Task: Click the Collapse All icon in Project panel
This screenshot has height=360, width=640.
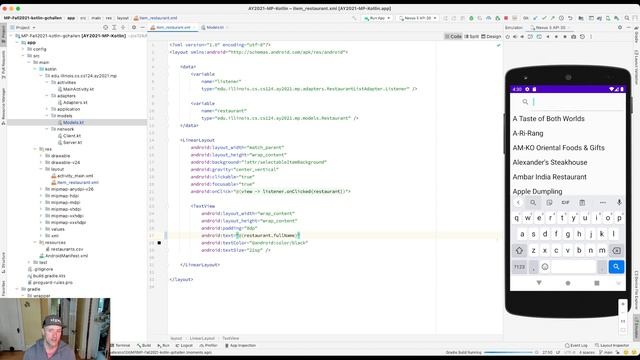Action: [x=123, y=27]
